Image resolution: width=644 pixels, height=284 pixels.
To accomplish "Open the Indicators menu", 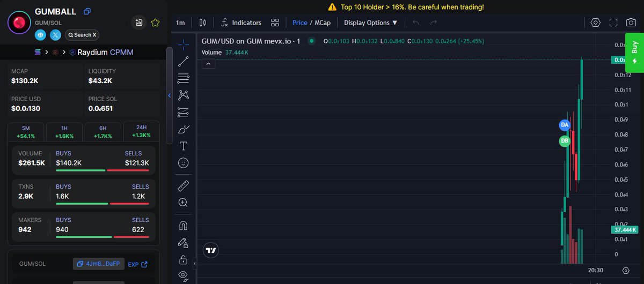I will 241,23.
